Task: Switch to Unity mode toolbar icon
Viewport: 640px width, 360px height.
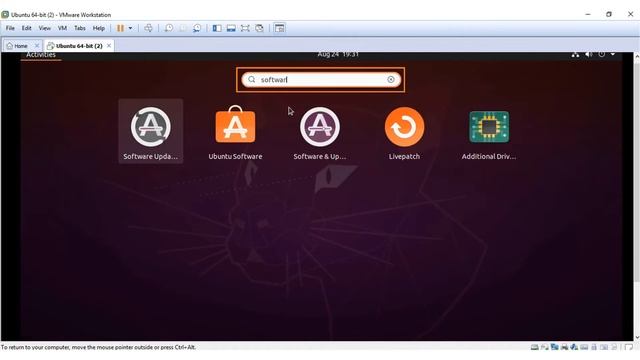Action: pyautogui.click(x=259, y=28)
